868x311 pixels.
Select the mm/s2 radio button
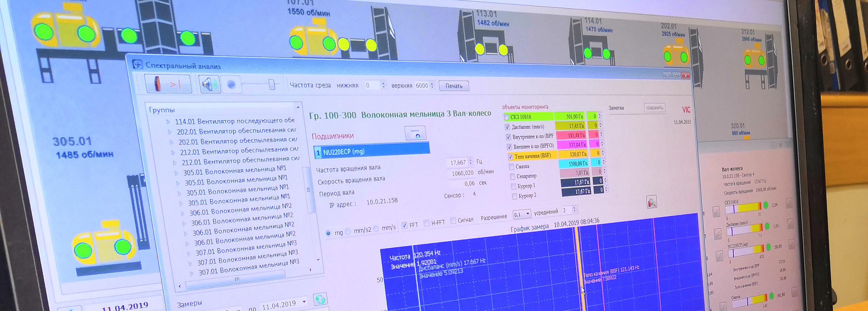pyautogui.click(x=348, y=232)
